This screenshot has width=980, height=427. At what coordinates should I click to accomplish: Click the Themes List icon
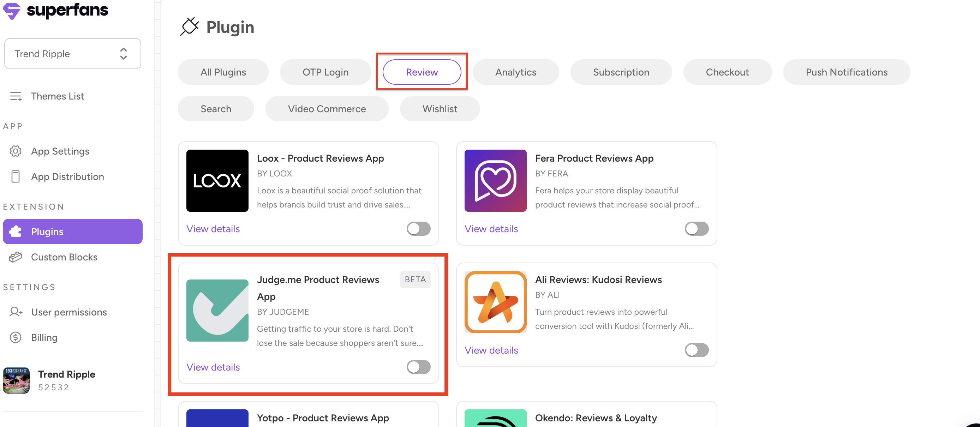pos(16,96)
